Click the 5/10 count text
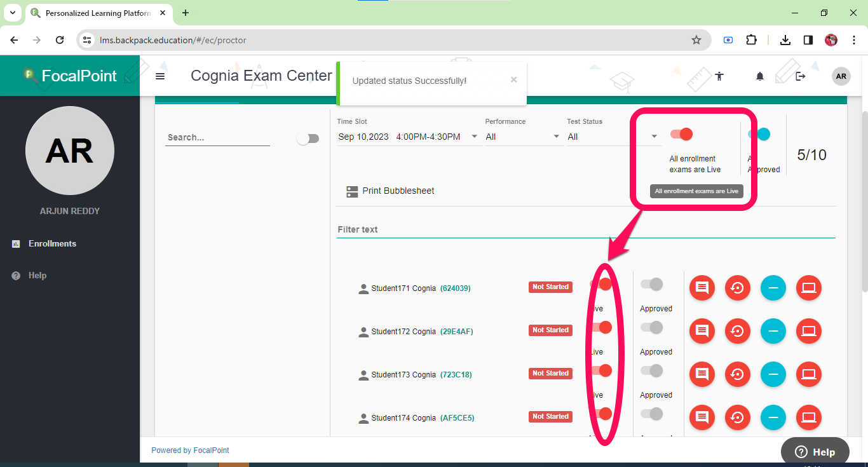This screenshot has height=467, width=868. [811, 155]
